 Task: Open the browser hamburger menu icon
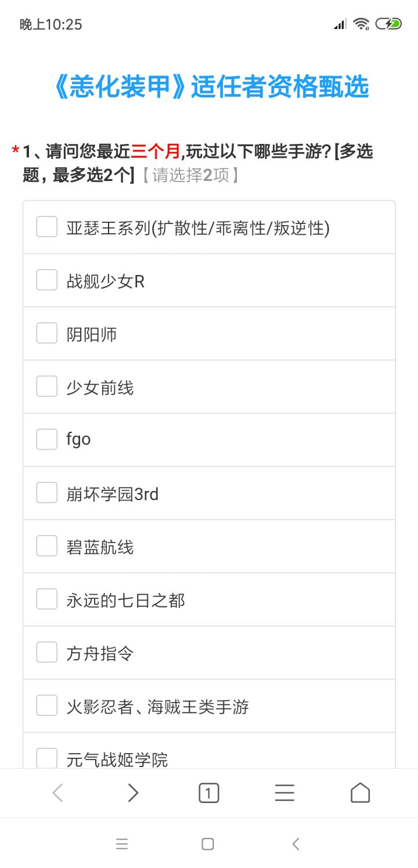pyautogui.click(x=284, y=793)
